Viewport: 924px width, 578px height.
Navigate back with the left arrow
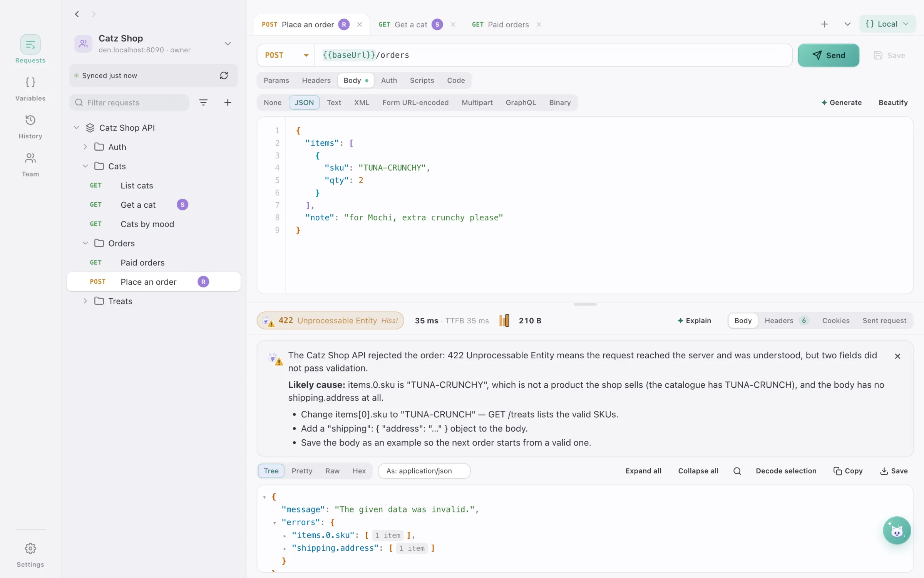point(77,14)
